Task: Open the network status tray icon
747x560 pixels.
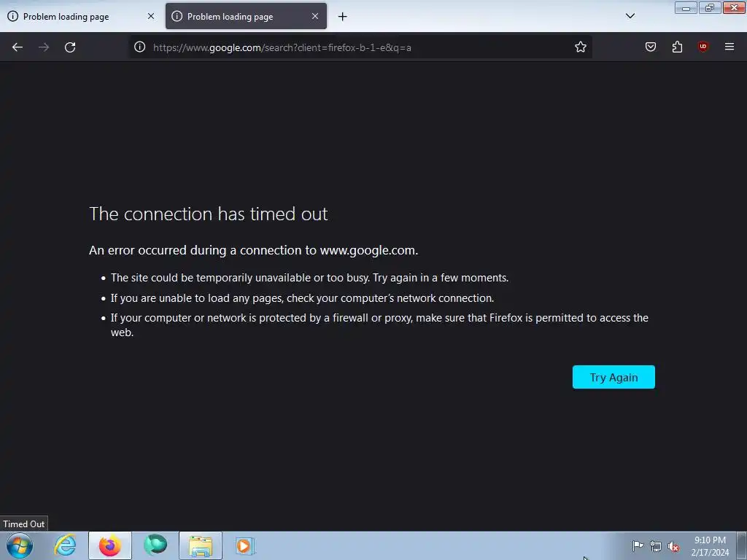Action: (656, 546)
